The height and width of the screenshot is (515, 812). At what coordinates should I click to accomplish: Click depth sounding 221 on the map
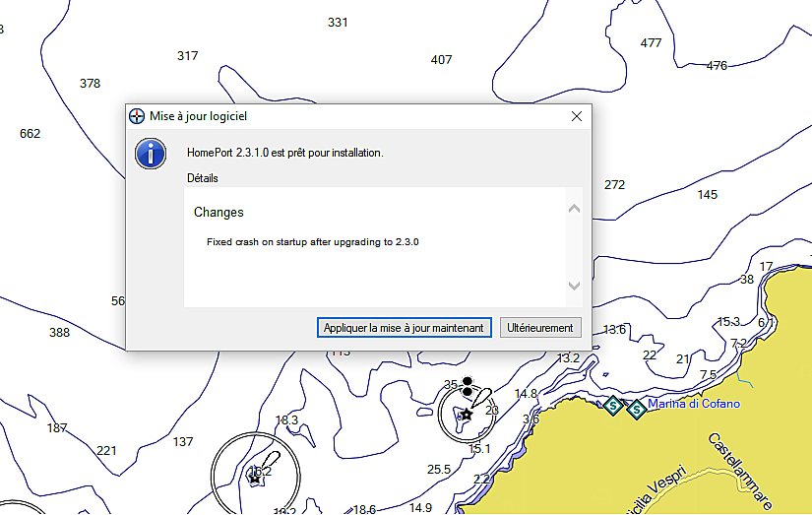coord(106,451)
